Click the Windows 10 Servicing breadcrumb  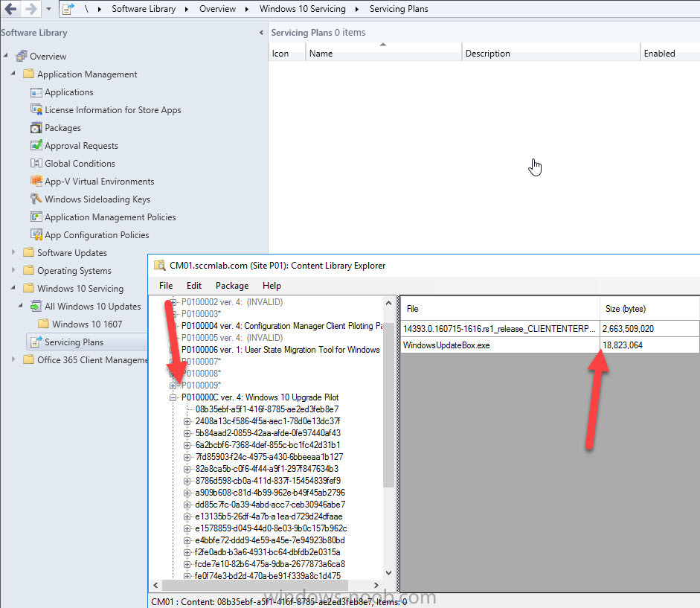click(302, 9)
